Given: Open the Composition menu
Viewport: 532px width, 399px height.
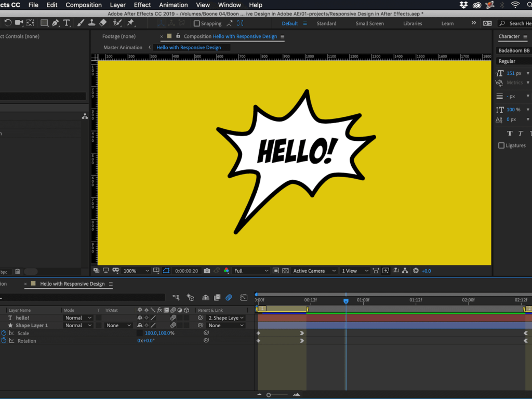Looking at the screenshot, I should pyautogui.click(x=84, y=5).
